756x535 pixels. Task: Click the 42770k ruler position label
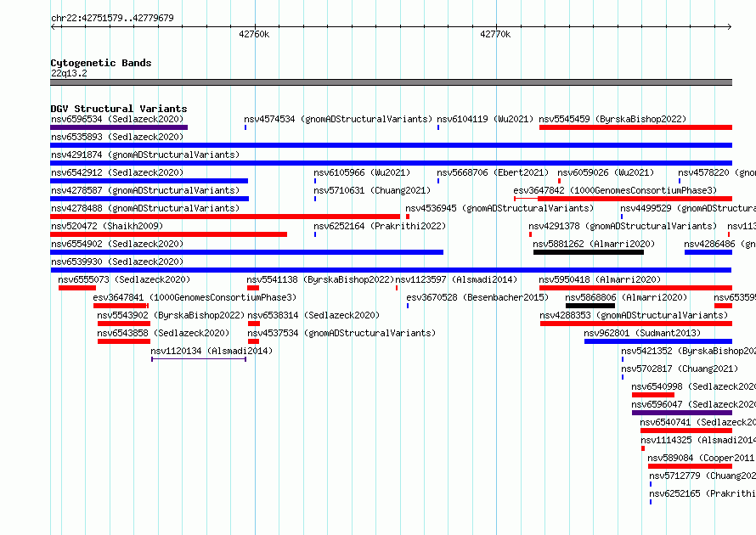point(495,34)
